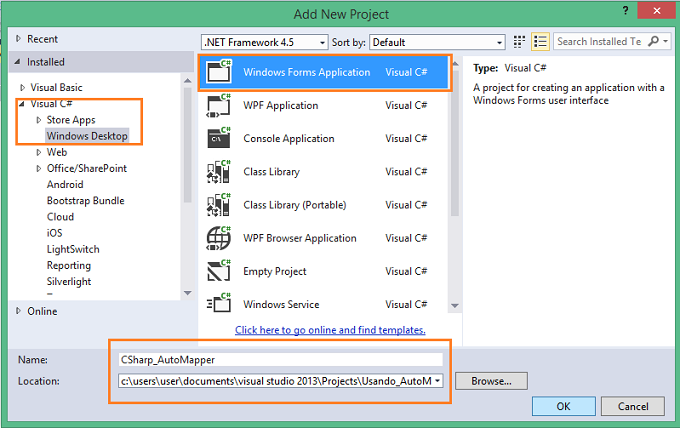
Task: Click category tree scroll up arrow
Action: tap(187, 81)
